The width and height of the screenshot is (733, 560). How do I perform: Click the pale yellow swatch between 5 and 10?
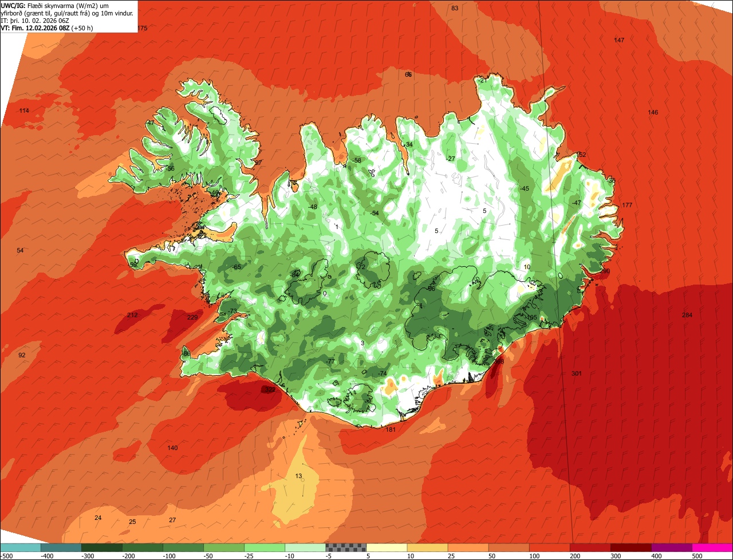coord(387,547)
